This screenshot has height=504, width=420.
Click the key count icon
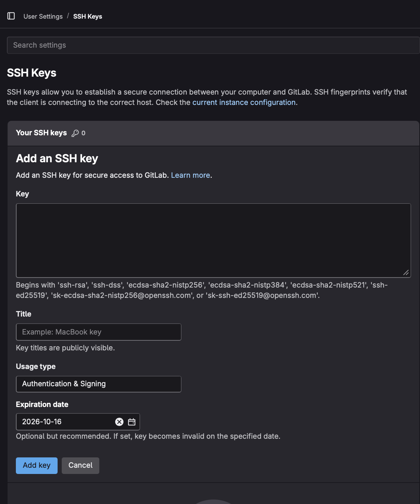click(75, 133)
